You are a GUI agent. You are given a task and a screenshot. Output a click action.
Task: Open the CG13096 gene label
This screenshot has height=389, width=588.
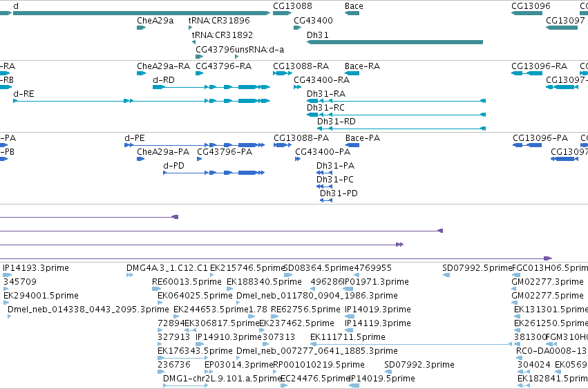tap(531, 6)
